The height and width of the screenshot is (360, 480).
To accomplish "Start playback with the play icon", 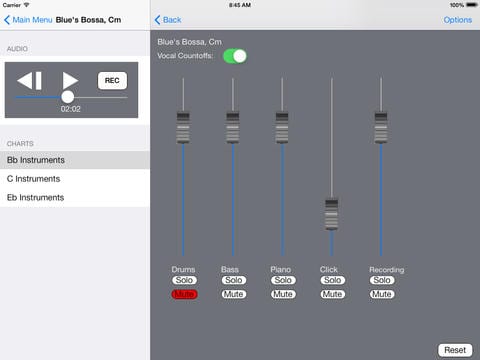I will (x=70, y=81).
